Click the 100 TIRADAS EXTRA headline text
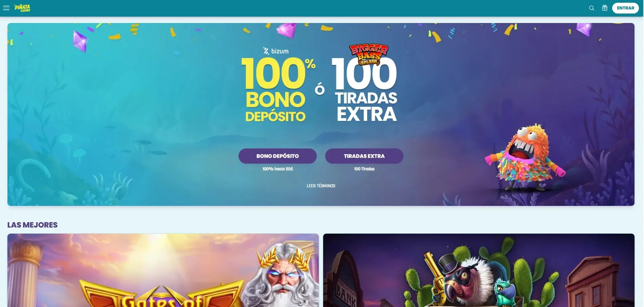Screen dimensions: 644x307 coord(365,90)
